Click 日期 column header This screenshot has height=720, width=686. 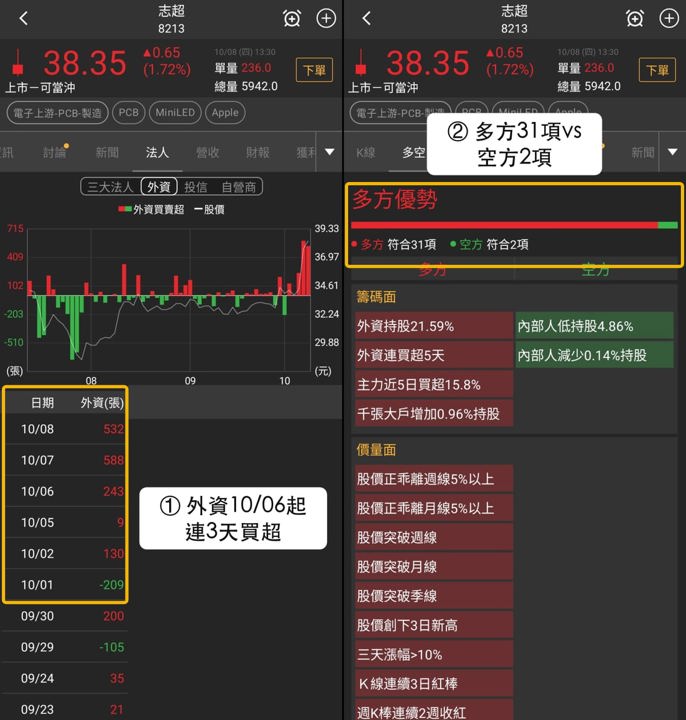[42, 403]
